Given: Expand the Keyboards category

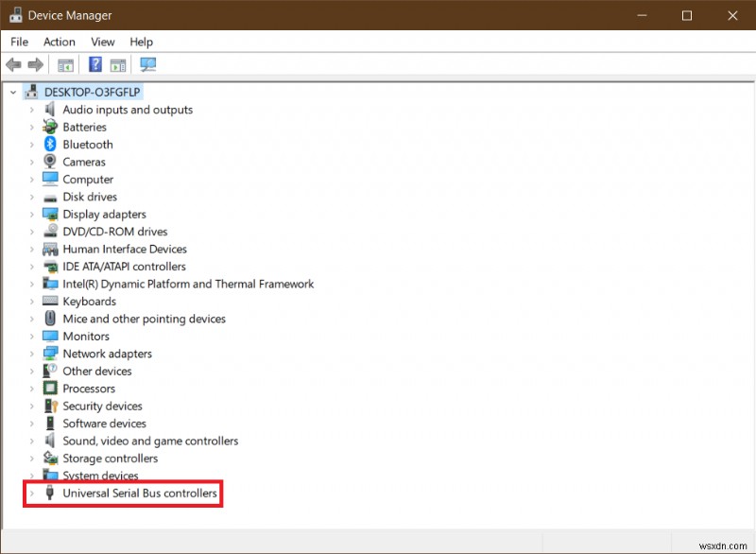Looking at the screenshot, I should (x=30, y=301).
